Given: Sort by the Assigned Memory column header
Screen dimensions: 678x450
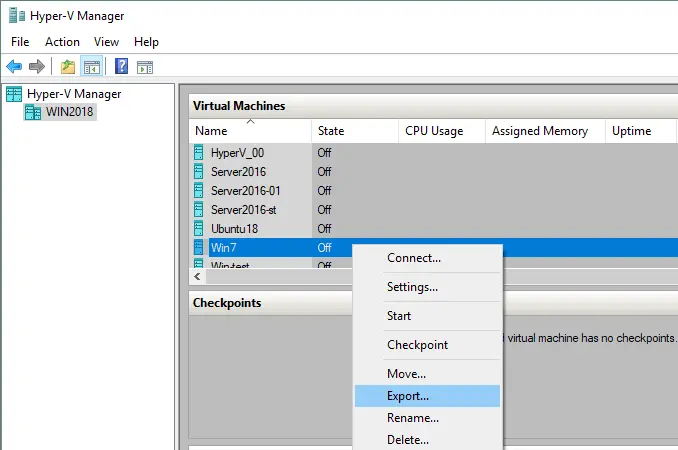Looking at the screenshot, I should pos(545,131).
